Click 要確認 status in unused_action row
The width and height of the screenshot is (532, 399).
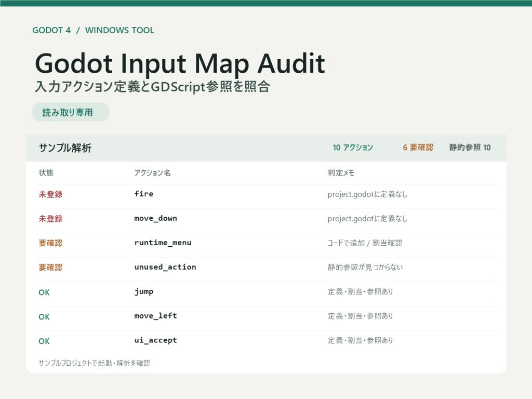pyautogui.click(x=50, y=268)
